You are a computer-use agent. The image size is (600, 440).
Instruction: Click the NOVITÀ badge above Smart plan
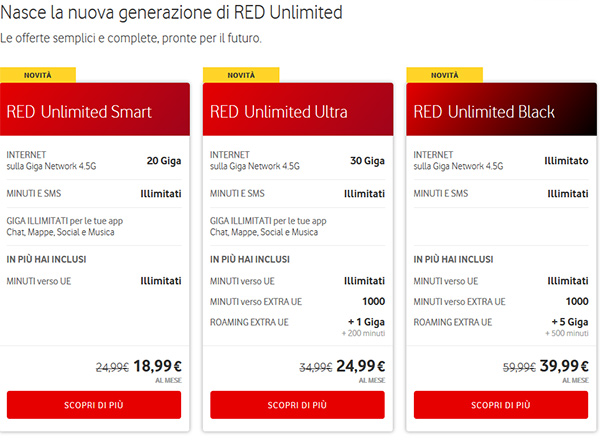38,75
